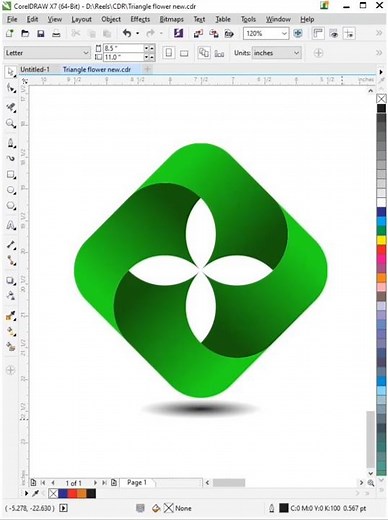Click the page width 8.5 field
Image resolution: width=388 pixels, height=520 pixels.
[x=123, y=48]
